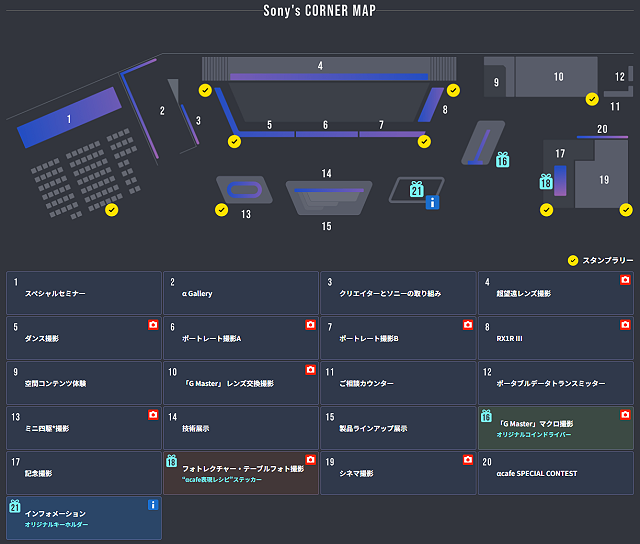Click camera icon on the シネマ撮影 card
Image resolution: width=640 pixels, height=544 pixels.
[468, 460]
